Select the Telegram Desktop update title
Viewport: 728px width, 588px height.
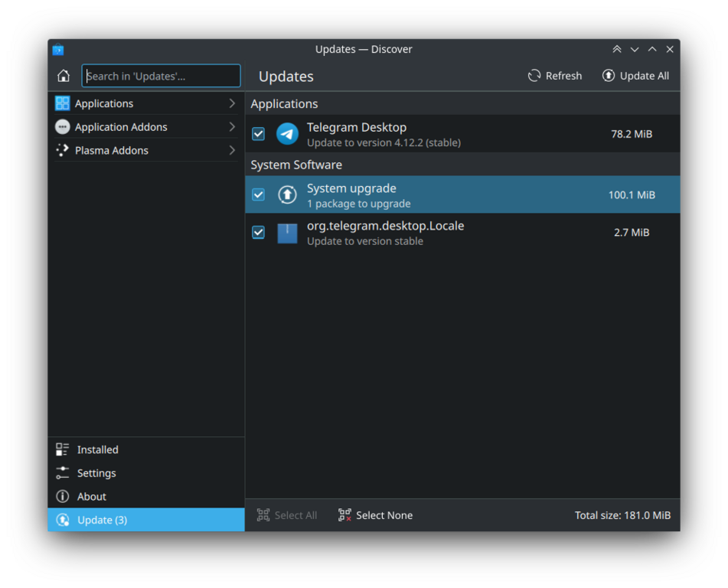pyautogui.click(x=357, y=127)
